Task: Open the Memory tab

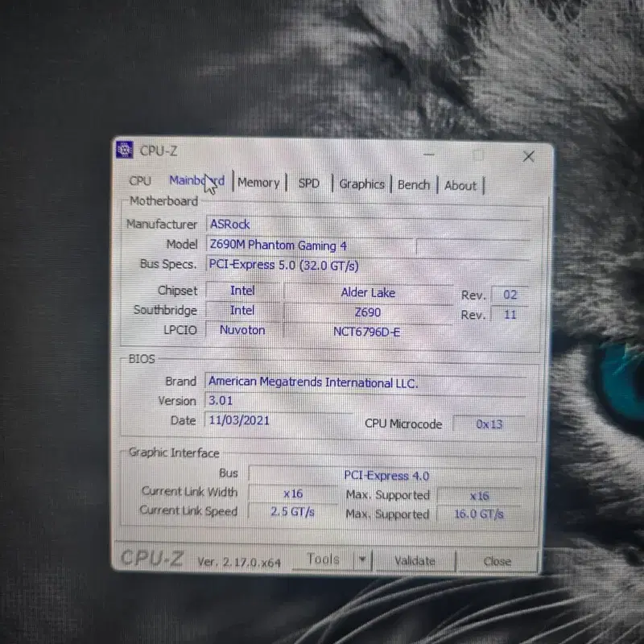Action: pyautogui.click(x=258, y=183)
